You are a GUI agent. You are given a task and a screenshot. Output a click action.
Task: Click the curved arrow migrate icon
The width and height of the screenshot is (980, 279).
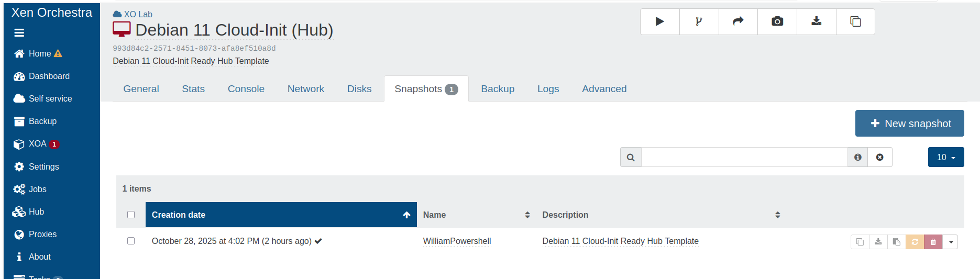pos(738,21)
